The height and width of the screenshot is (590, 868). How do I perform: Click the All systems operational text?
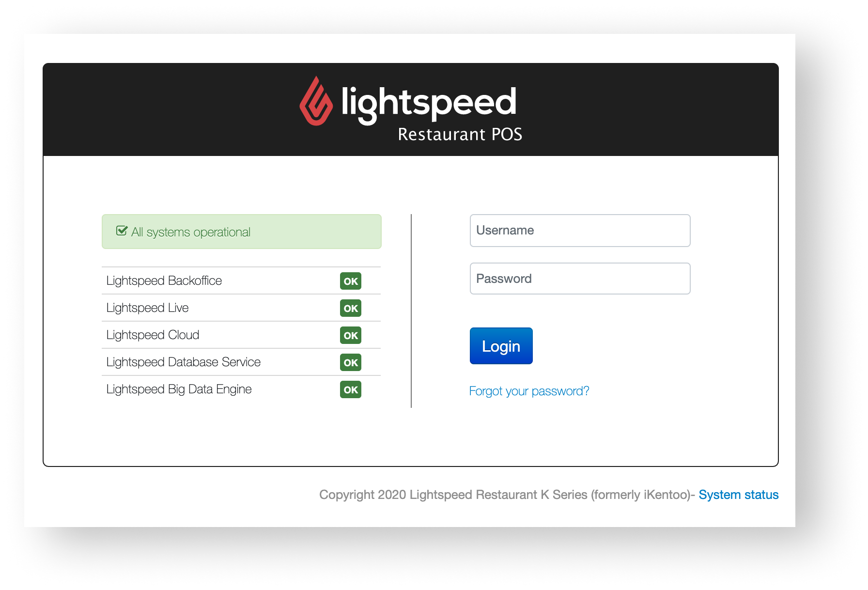(x=191, y=232)
